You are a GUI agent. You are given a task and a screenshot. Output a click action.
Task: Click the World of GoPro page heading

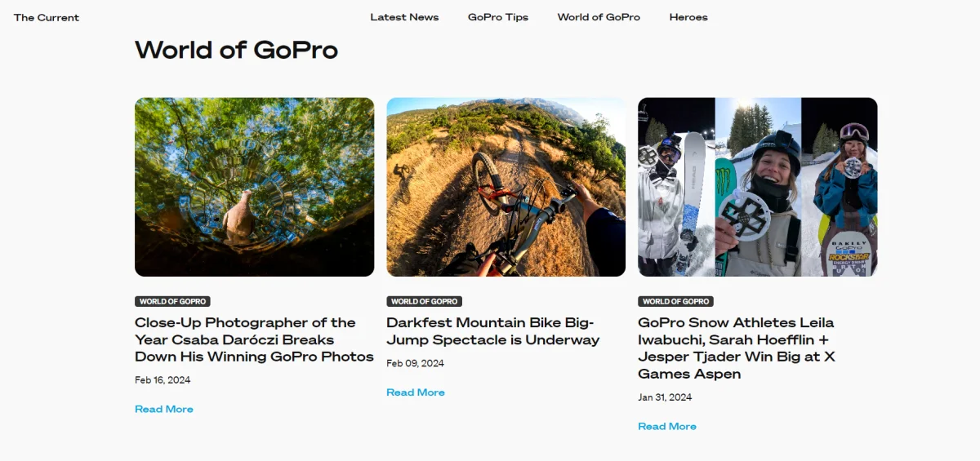(x=236, y=50)
